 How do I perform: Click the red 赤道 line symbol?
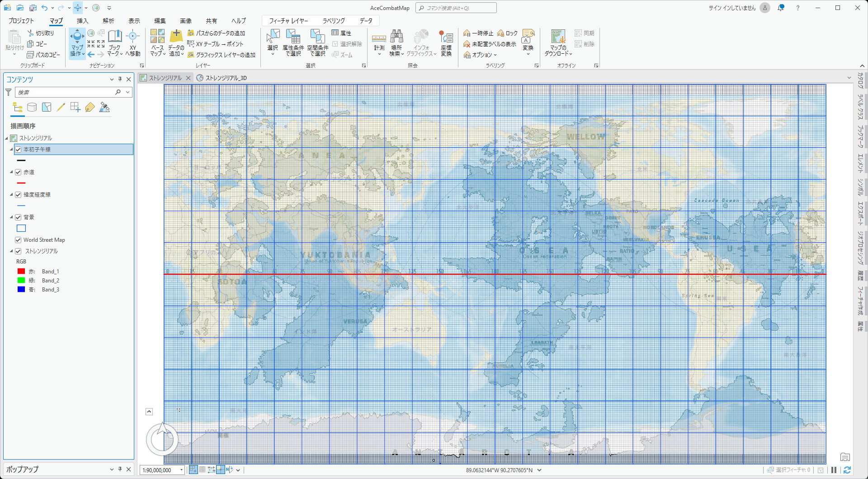click(21, 183)
